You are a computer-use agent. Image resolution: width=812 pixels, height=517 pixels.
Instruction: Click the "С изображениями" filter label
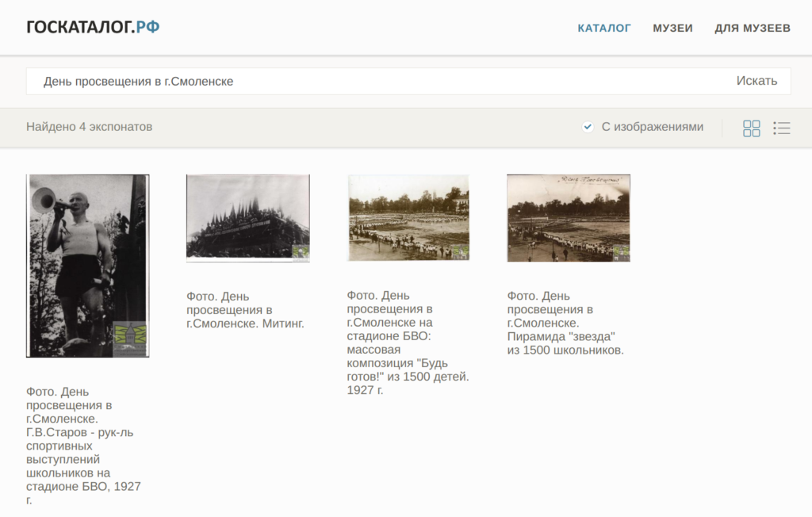click(652, 127)
